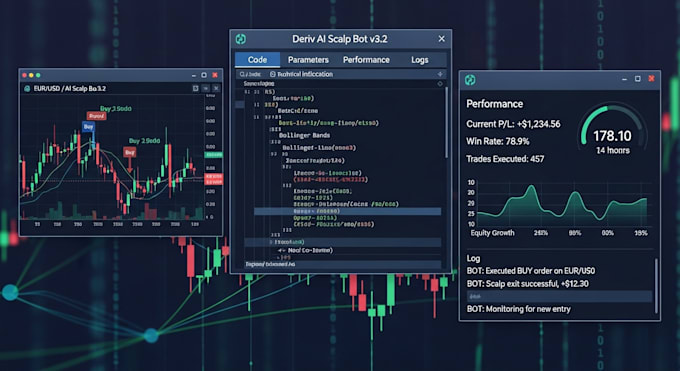Click the blue Buy marker on chart
Image resolution: width=680 pixels, height=371 pixels.
(88, 127)
